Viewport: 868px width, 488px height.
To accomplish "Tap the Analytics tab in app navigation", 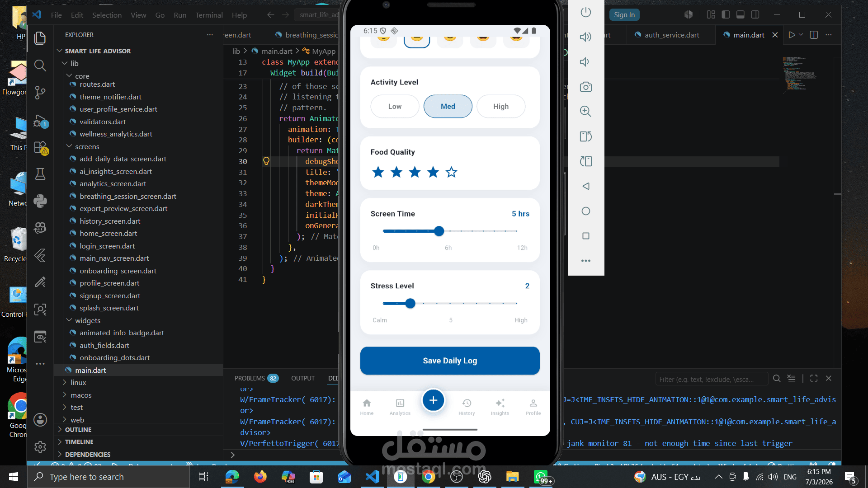I will pos(400,407).
